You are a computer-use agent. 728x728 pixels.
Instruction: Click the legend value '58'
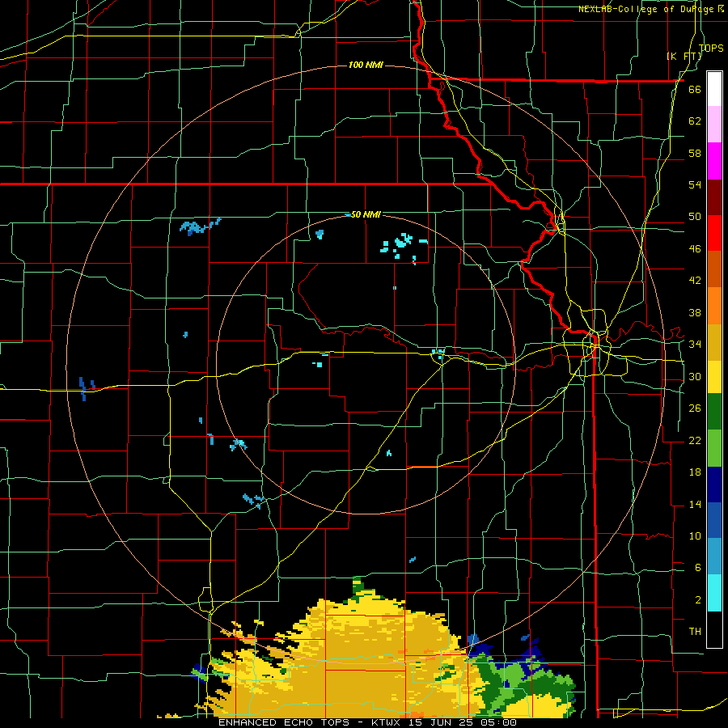[x=695, y=153]
